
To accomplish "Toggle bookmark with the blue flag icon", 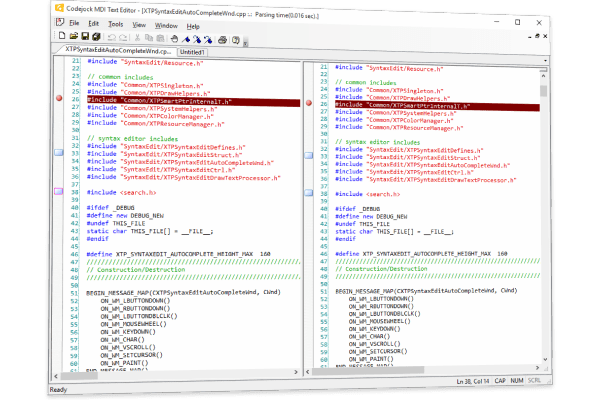I will [x=186, y=39].
